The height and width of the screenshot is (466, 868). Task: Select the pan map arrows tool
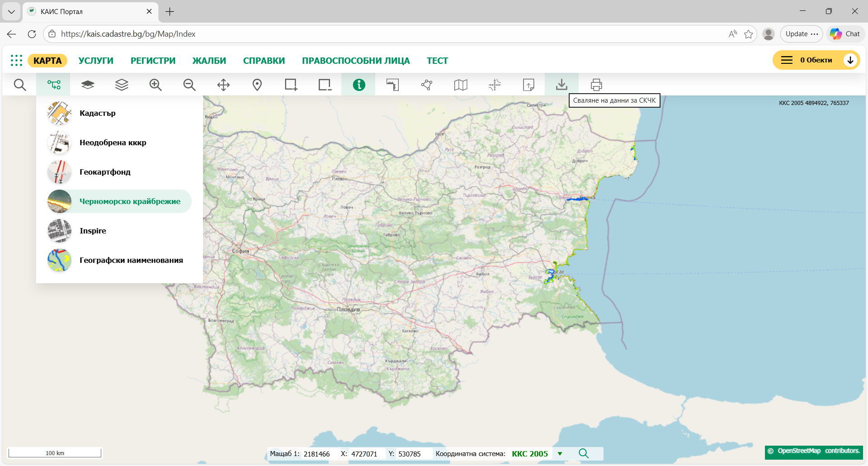223,85
